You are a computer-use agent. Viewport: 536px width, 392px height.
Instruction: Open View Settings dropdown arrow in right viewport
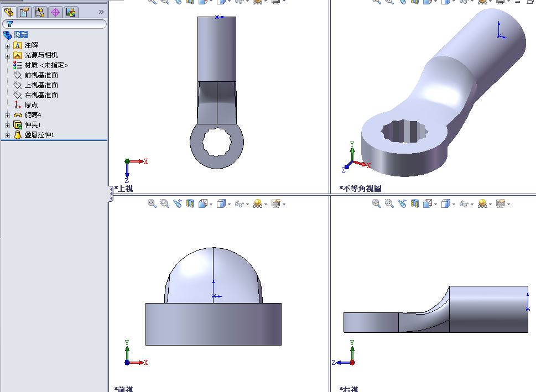[509, 205]
